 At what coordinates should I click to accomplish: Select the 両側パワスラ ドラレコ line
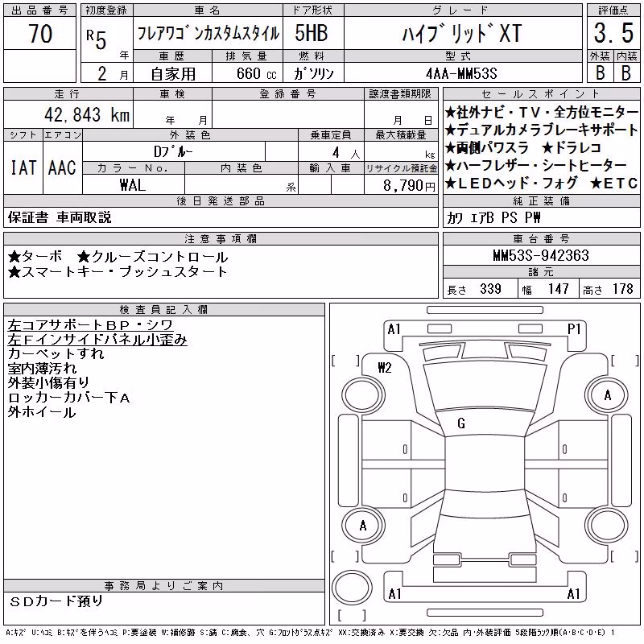click(x=522, y=147)
